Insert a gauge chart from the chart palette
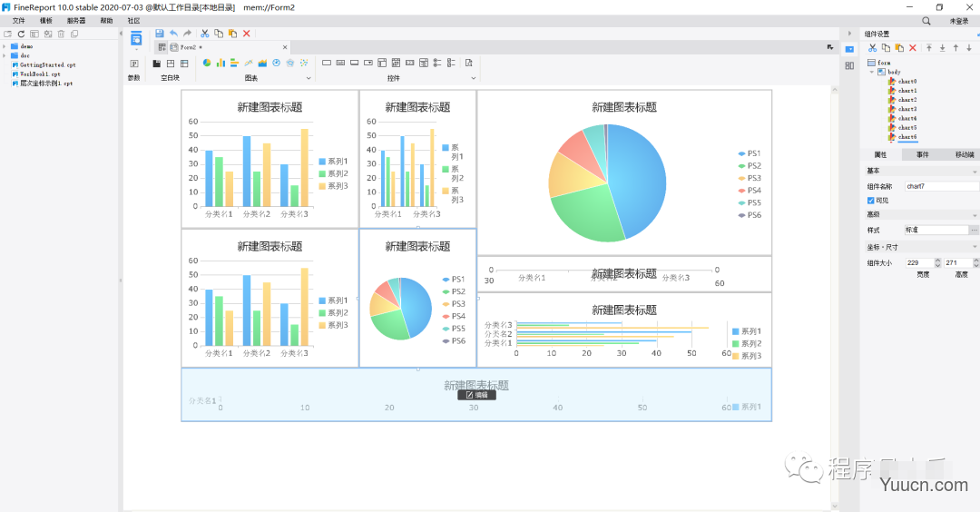The width and height of the screenshot is (980, 512). coord(276,63)
